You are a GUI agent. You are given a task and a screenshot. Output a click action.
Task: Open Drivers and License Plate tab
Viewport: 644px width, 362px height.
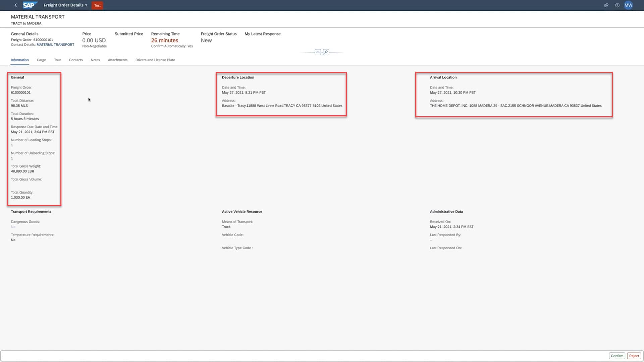[x=155, y=60]
